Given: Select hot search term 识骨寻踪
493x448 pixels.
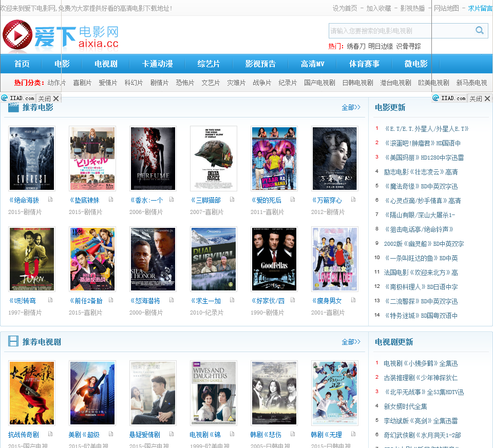Looking at the screenshot, I should coord(408,46).
